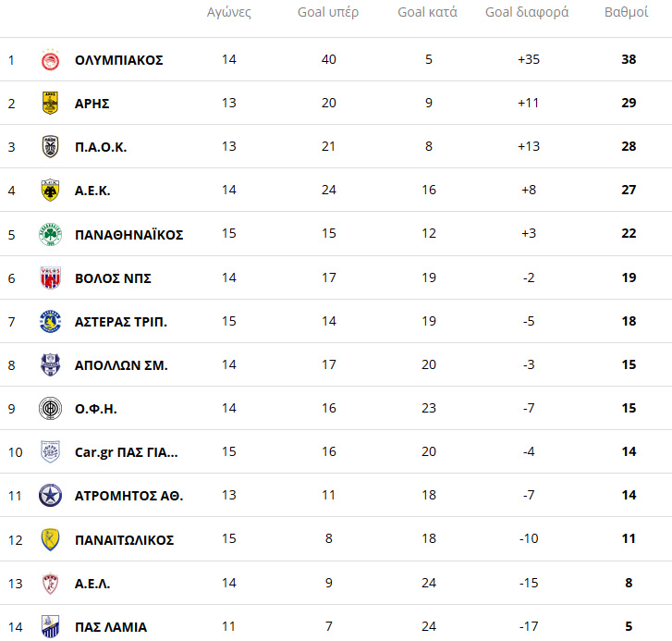Select the Αγώνες column header
672x641 pixels.
click(229, 12)
